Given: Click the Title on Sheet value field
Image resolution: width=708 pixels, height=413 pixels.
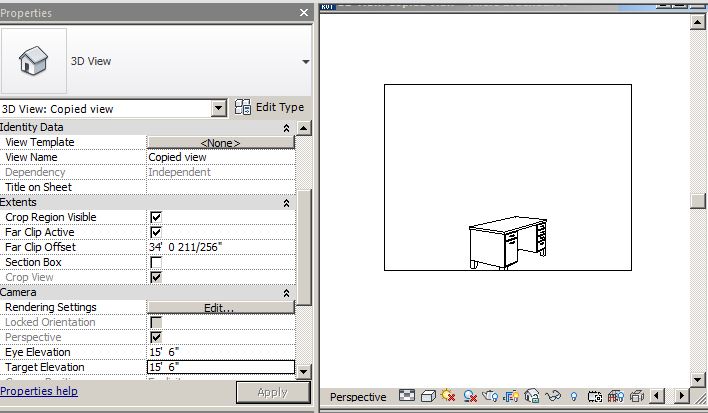Looking at the screenshot, I should pos(221,187).
